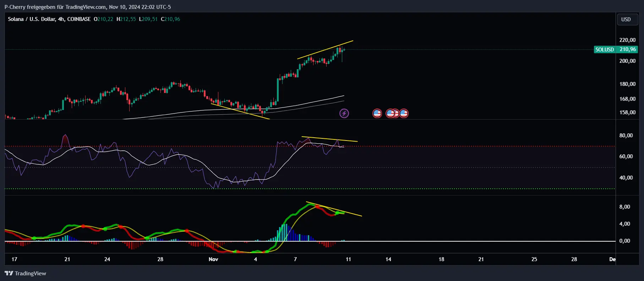644x281 pixels.
Task: Click the Solana / U.S. Dollar chart title
Action: (x=49, y=19)
